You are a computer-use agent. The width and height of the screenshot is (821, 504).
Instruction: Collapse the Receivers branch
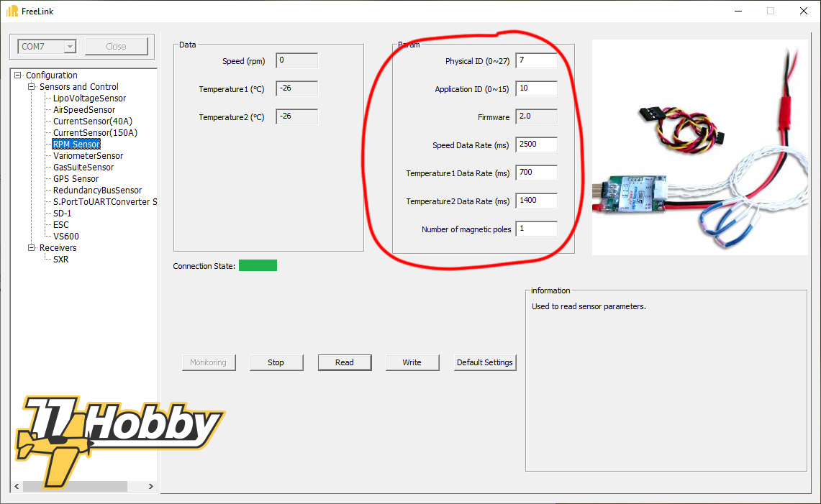pyautogui.click(x=31, y=247)
